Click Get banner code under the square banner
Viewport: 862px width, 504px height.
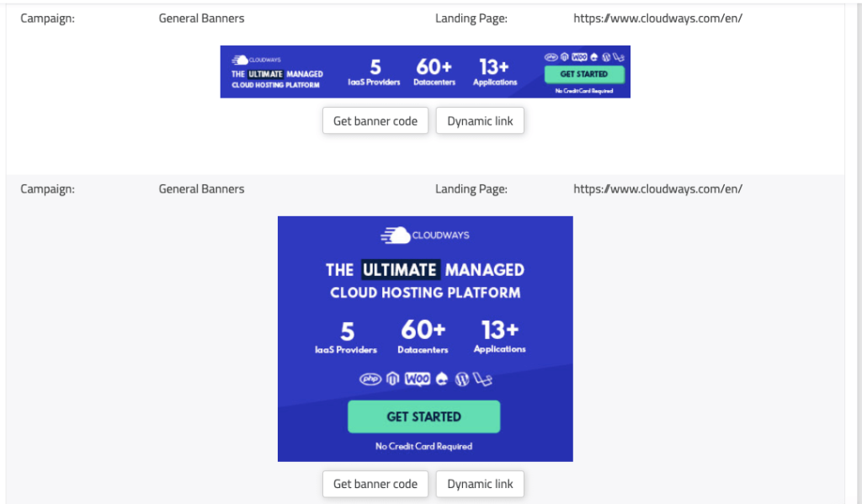click(375, 484)
